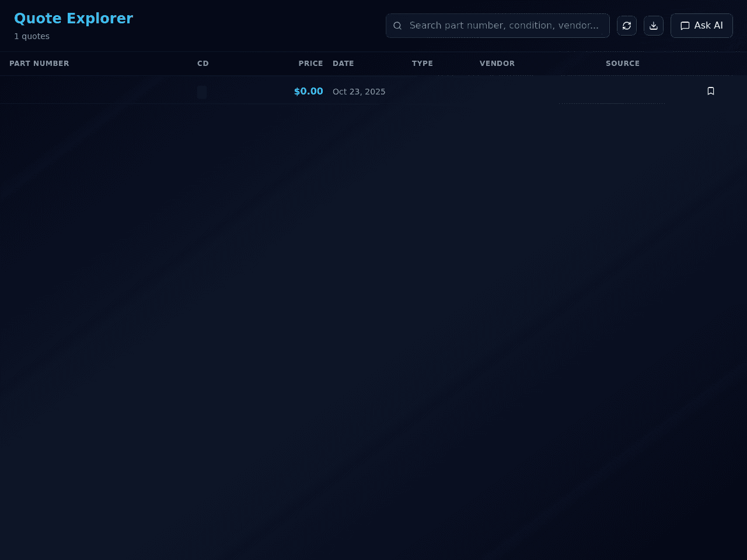
Task: Open the Ask AI chat button
Action: (x=701, y=26)
